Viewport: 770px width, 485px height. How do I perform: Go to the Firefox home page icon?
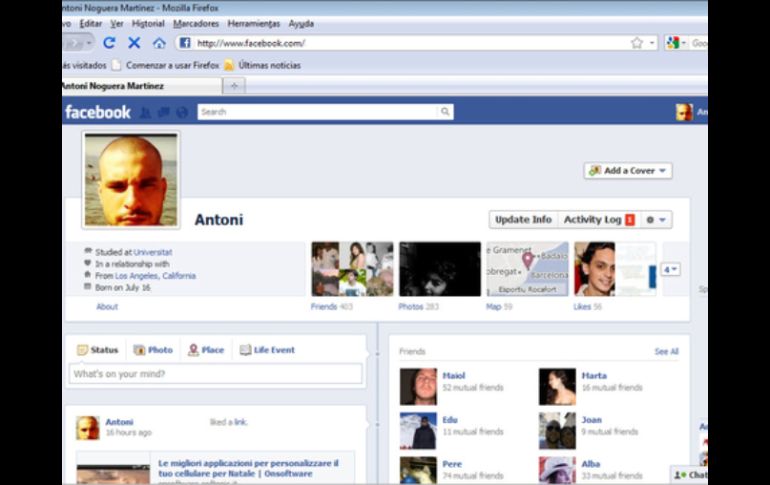click(159, 43)
